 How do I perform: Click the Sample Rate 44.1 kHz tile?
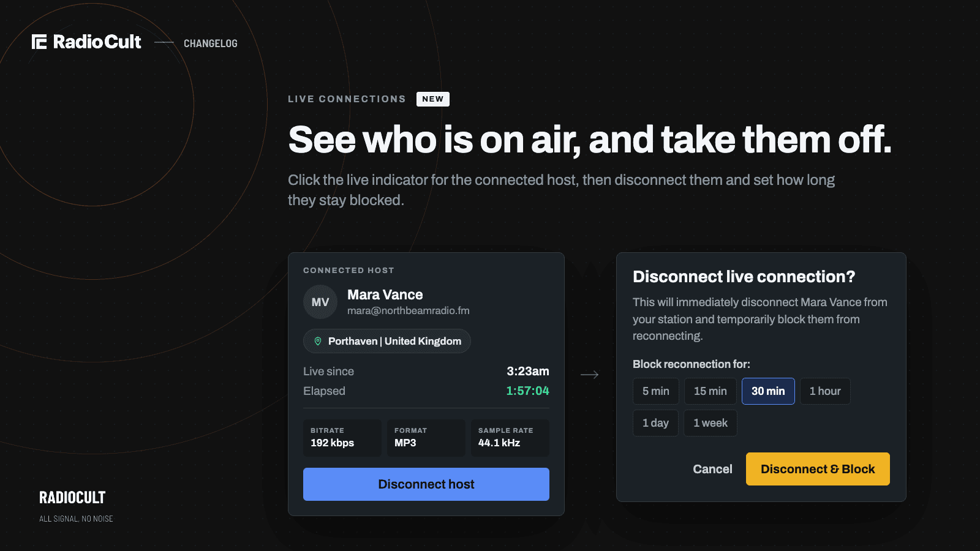tap(510, 438)
